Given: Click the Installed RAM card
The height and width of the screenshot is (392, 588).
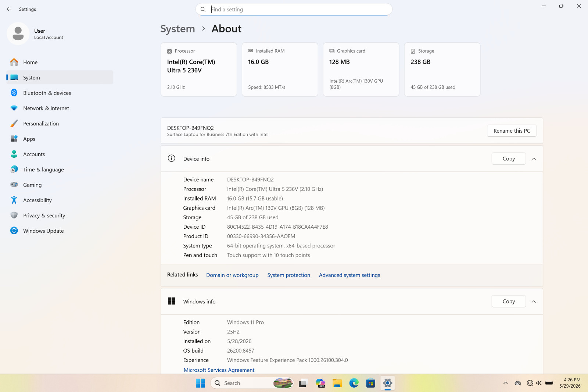Looking at the screenshot, I should 280,70.
